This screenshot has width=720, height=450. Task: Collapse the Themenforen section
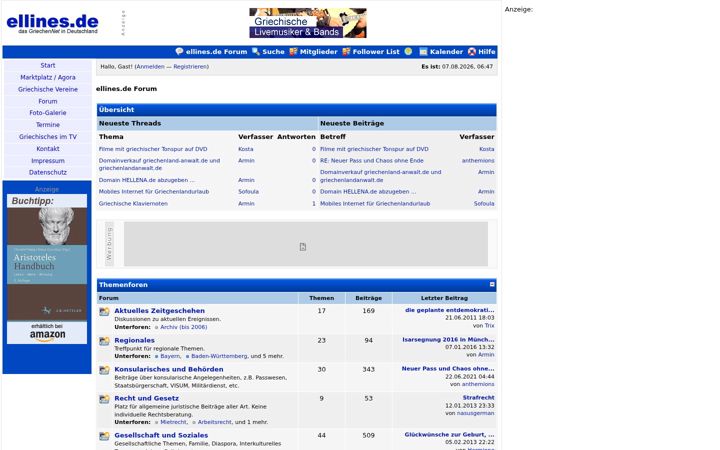point(492,284)
